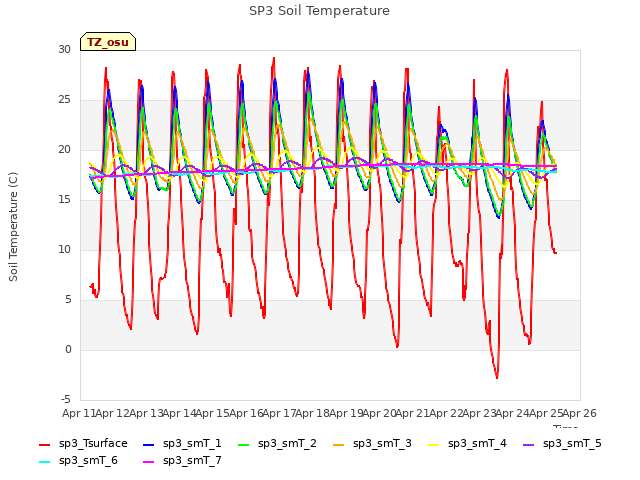
Task: Click the orange sp3_smT_3 legend swatch
Action: [339, 444]
